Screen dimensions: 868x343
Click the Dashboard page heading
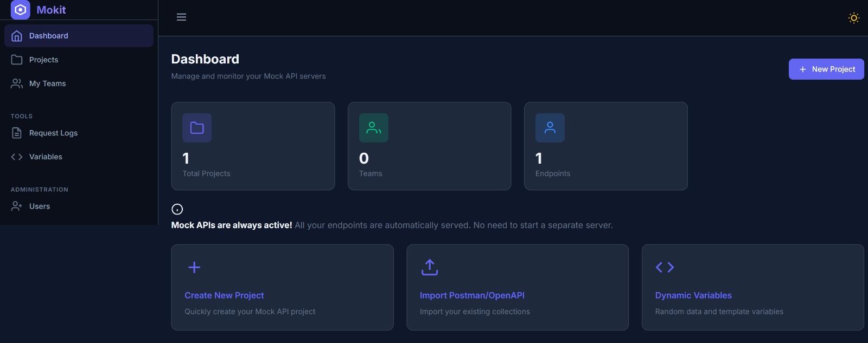205,59
